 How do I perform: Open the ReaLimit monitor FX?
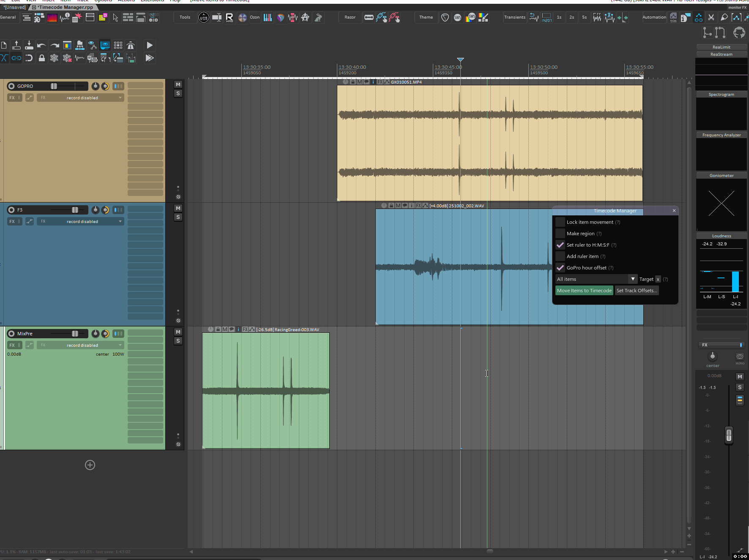pos(722,47)
